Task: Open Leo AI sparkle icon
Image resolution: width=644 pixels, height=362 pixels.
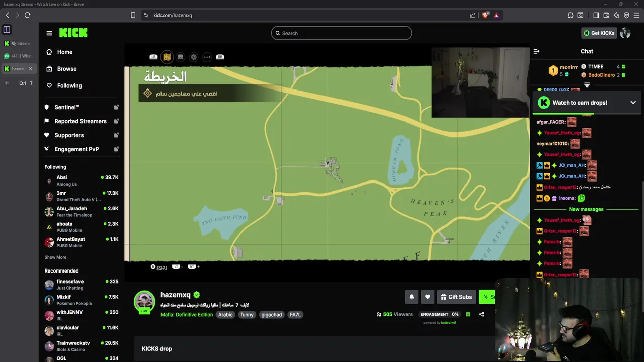Action: tap(616, 15)
